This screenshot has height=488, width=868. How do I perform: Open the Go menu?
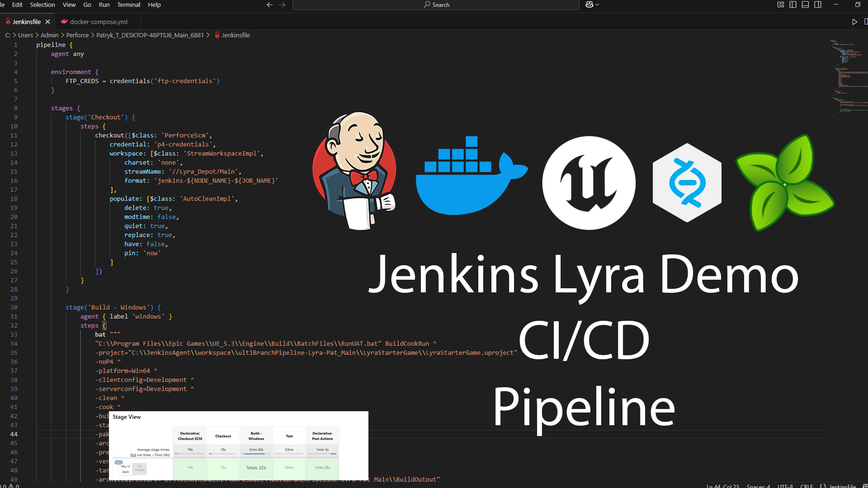tap(87, 5)
